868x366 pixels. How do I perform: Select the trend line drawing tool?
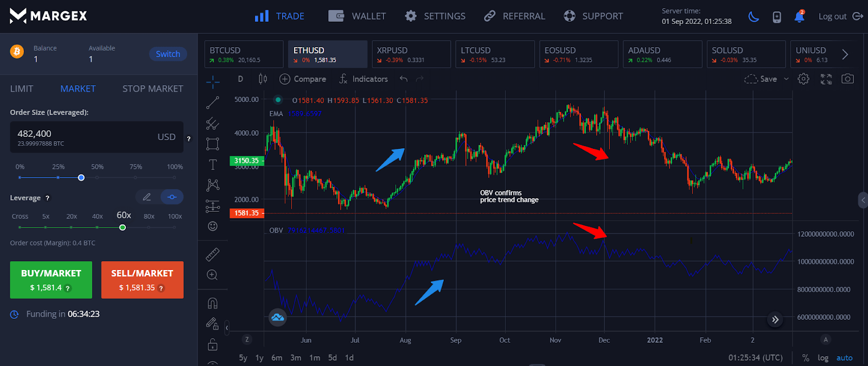(213, 103)
